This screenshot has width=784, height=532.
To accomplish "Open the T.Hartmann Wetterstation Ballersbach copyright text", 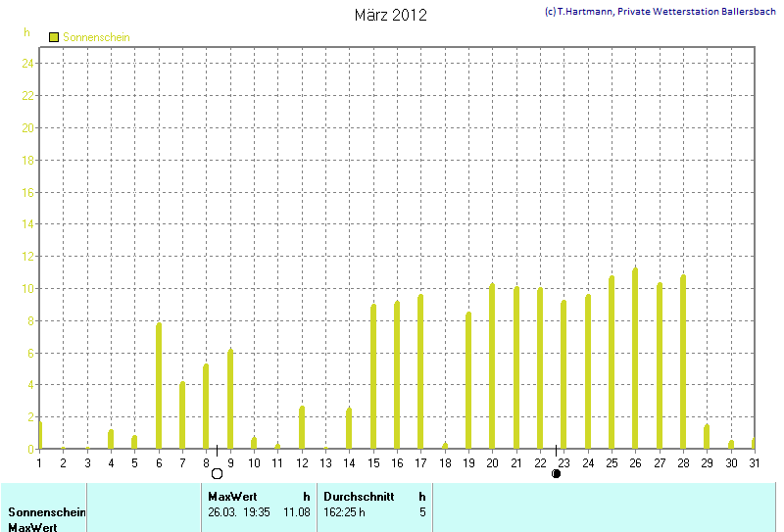I will (x=660, y=11).
